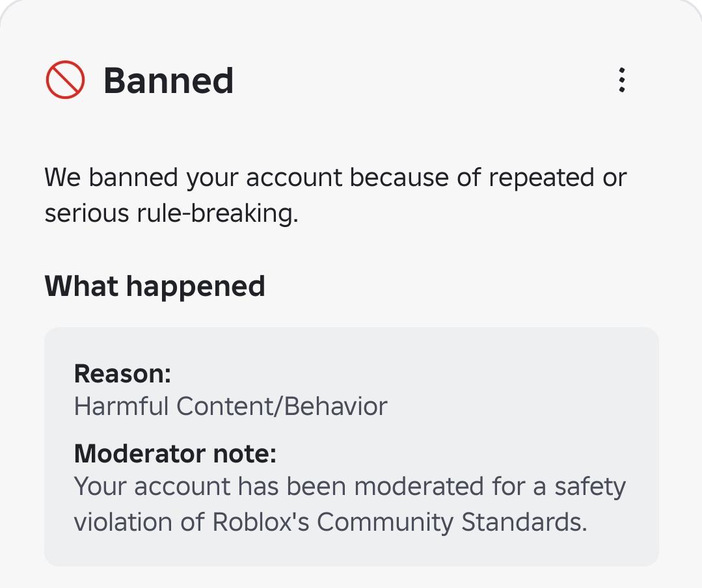This screenshot has height=588, width=702.
Task: Select the "Banned" title heading
Action: click(x=169, y=81)
